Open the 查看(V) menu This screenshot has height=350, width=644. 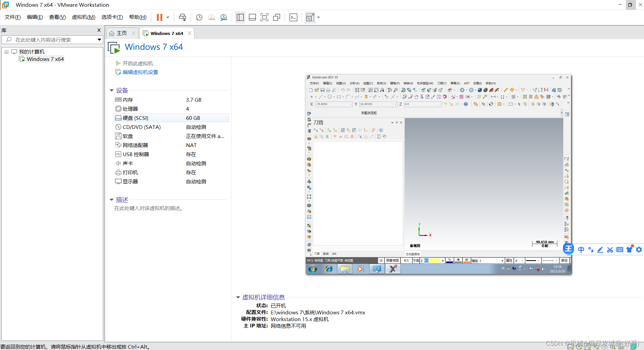point(58,17)
